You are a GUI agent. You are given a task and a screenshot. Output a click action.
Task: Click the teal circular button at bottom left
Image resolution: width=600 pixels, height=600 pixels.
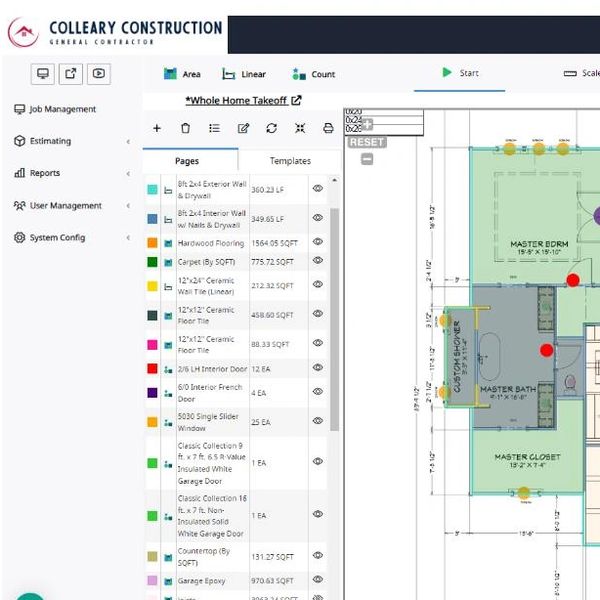point(31,597)
